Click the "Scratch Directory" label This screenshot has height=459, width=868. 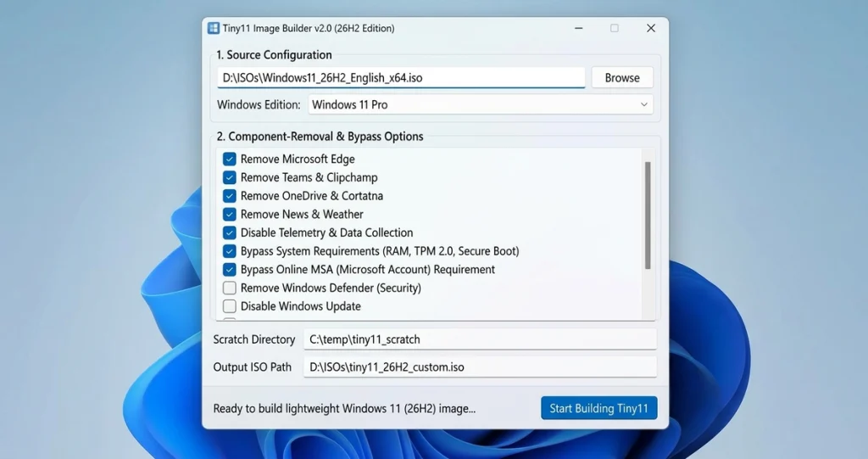coord(254,339)
